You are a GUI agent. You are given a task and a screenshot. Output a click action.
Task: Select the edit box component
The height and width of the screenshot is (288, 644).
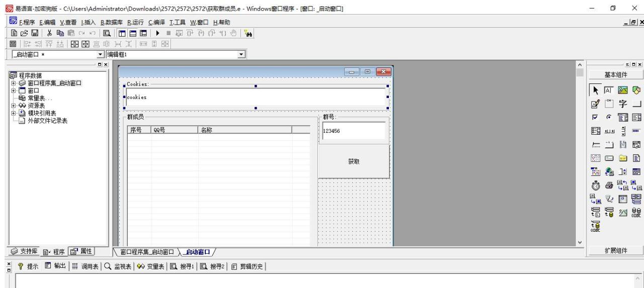click(x=609, y=90)
